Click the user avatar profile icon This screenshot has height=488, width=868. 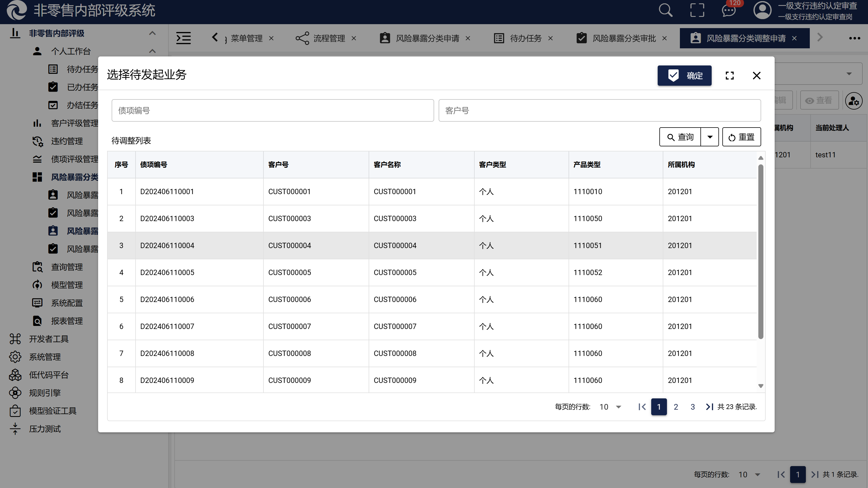point(762,10)
